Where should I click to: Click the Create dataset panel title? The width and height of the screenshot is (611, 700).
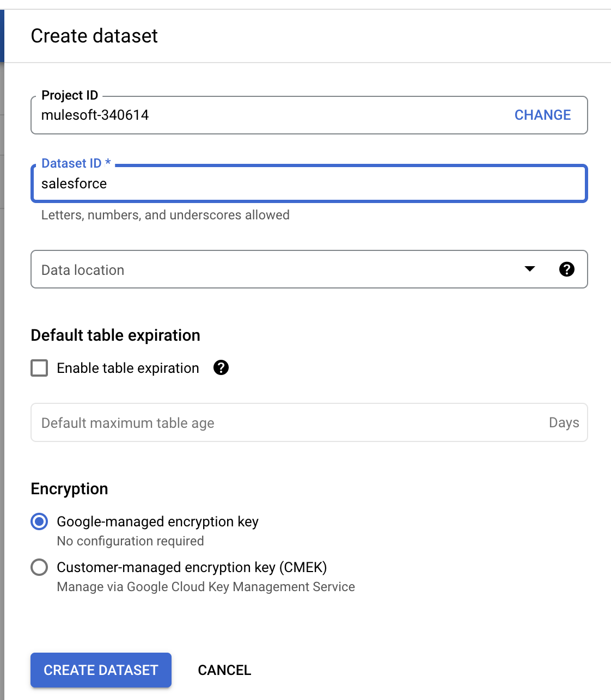[94, 36]
